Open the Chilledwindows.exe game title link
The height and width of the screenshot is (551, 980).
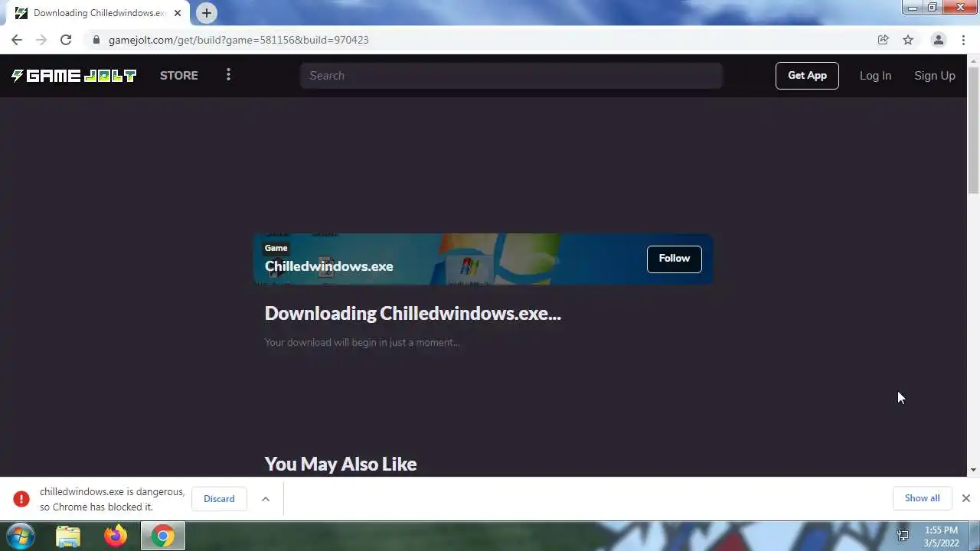click(329, 266)
